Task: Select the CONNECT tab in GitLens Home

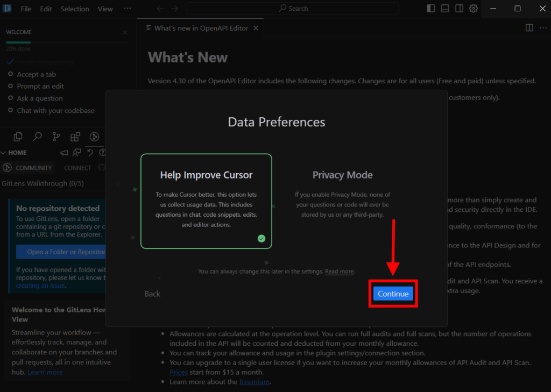Action: coord(77,168)
